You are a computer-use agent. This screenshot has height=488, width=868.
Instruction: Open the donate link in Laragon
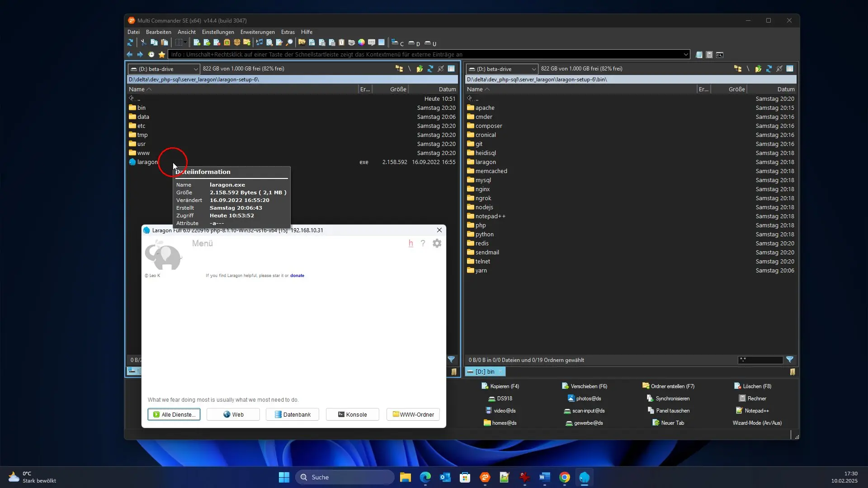click(x=297, y=276)
